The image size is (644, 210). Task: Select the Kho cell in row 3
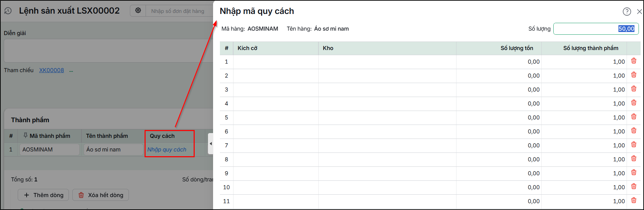click(x=387, y=90)
